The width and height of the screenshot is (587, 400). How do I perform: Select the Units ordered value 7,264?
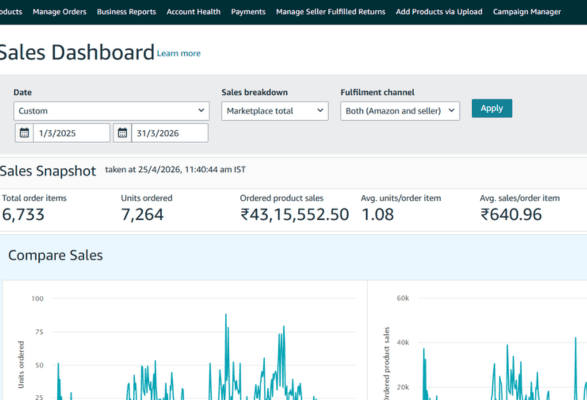[x=142, y=215]
